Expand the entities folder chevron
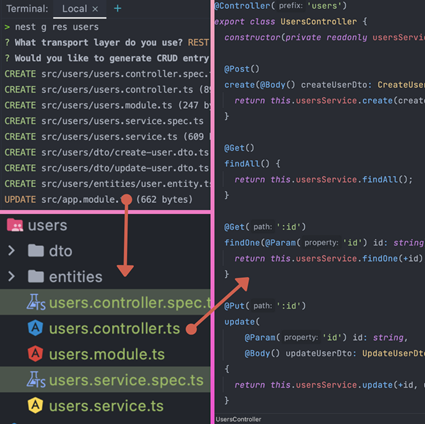The width and height of the screenshot is (425, 424). coord(11,276)
